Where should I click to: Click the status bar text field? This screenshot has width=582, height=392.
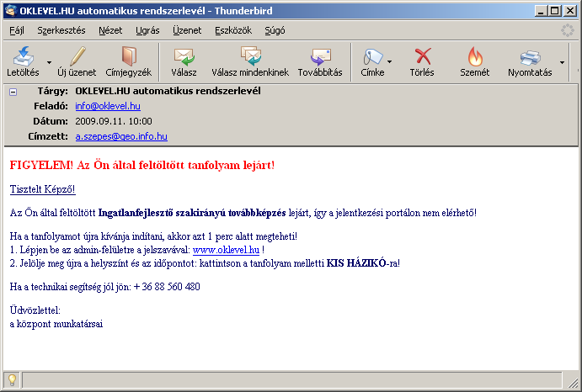coord(291,380)
